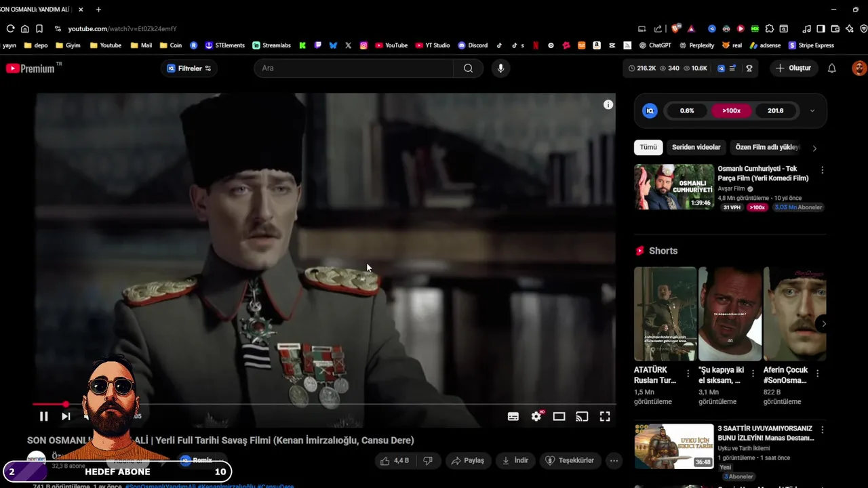Click the 201.6 score pill
This screenshot has height=488, width=868.
775,110
